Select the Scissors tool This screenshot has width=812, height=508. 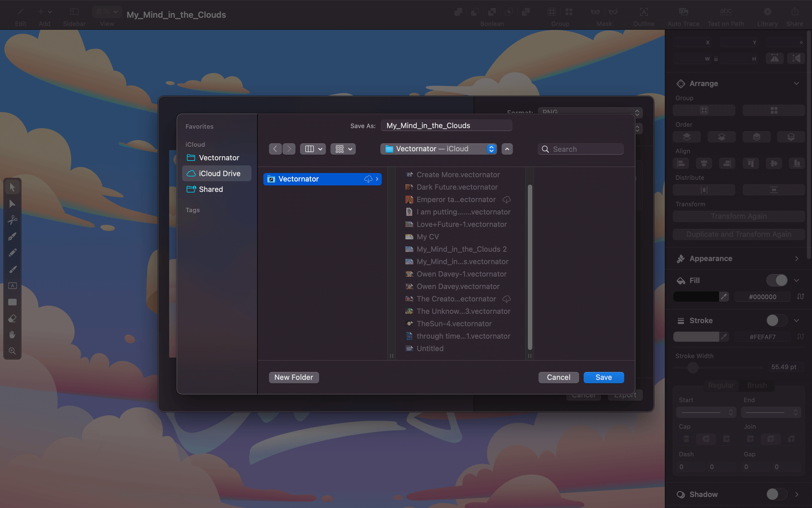[x=12, y=220]
